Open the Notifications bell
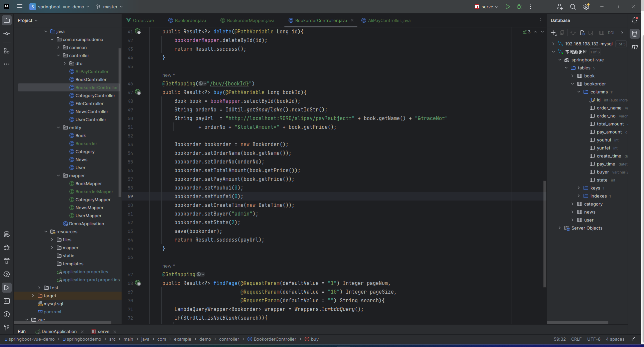The width and height of the screenshot is (644, 347). (x=635, y=20)
